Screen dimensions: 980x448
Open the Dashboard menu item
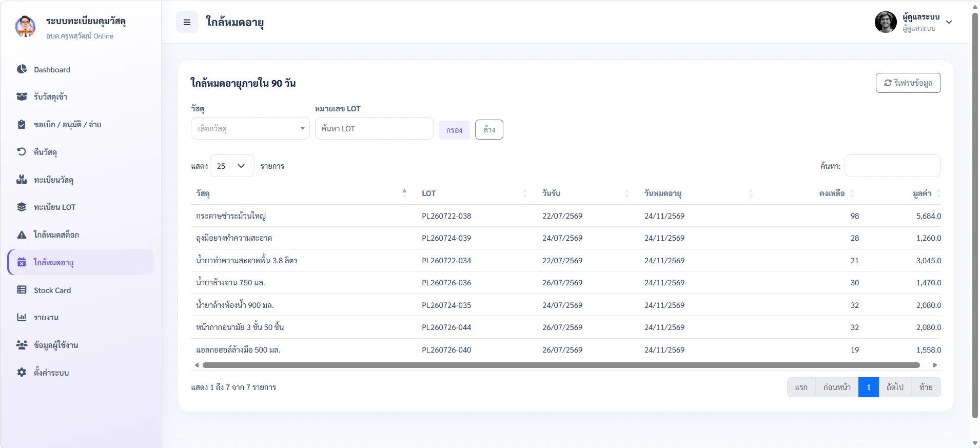[x=81, y=69]
